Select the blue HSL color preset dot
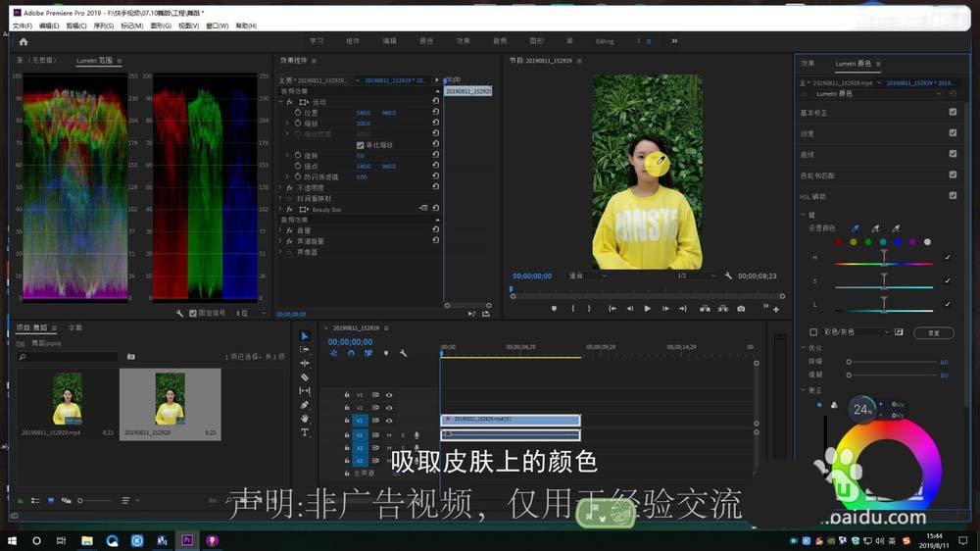The height and width of the screenshot is (551, 980). 898,242
